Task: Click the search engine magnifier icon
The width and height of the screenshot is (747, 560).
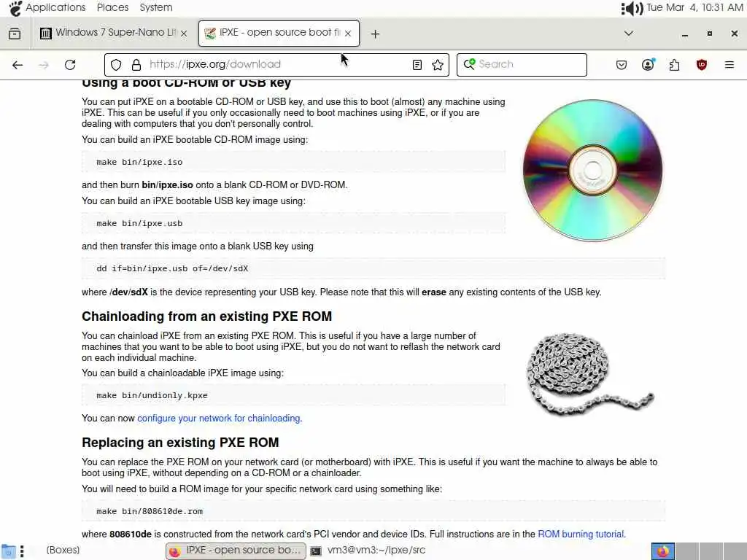Action: pyautogui.click(x=469, y=64)
